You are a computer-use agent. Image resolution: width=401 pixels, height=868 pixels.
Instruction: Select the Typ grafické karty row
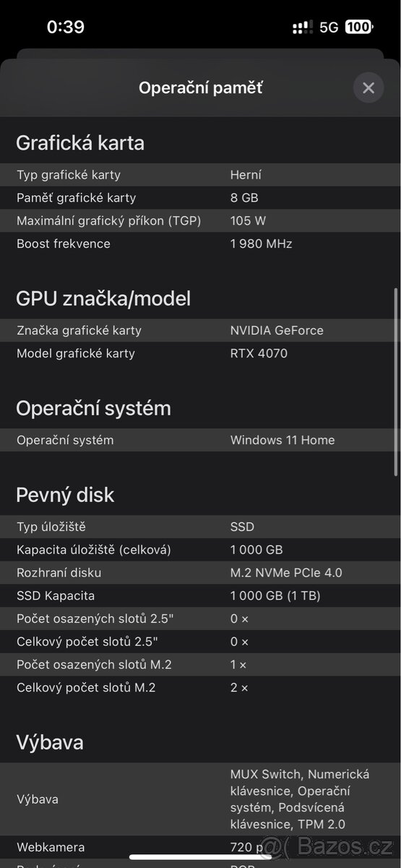coord(200,174)
